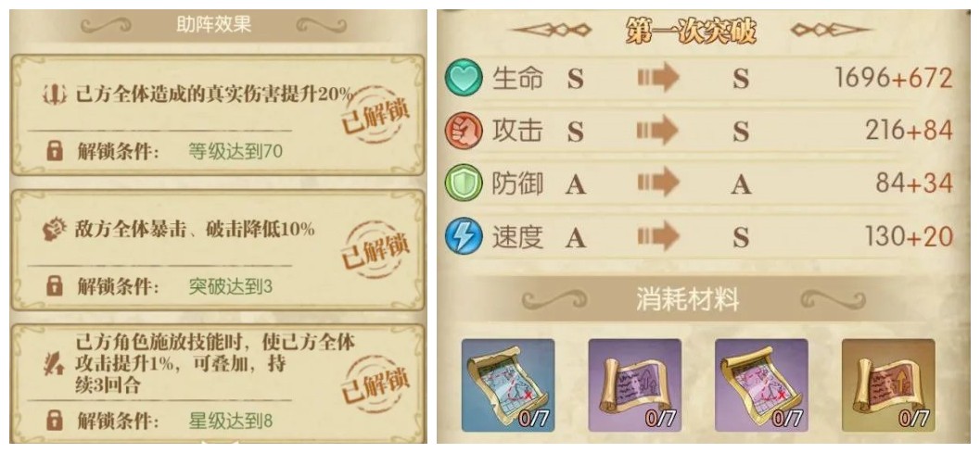Select the red scroll with arrow material
Image resolution: width=980 pixels, height=453 pixels.
click(x=888, y=385)
